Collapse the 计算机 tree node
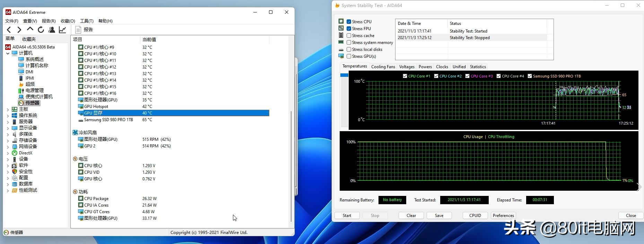644x244 pixels. point(8,53)
